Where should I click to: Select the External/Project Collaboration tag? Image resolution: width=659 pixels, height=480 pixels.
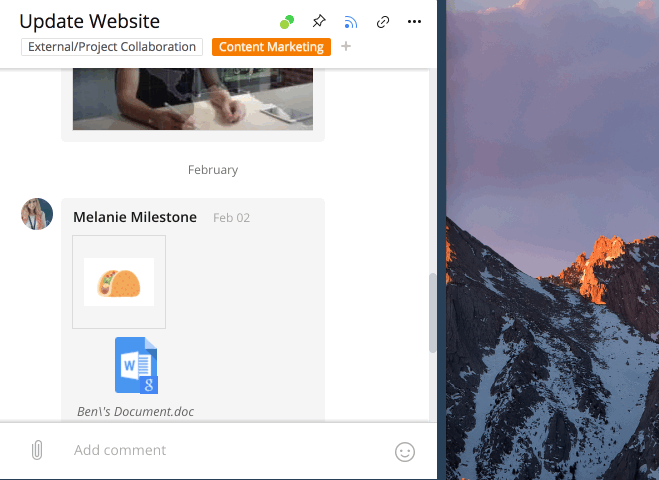click(x=112, y=47)
